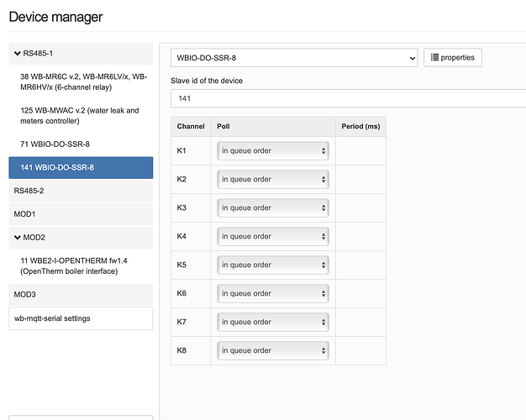Click the Slave id of the device label
The height and width of the screenshot is (420, 526).
[x=207, y=81]
